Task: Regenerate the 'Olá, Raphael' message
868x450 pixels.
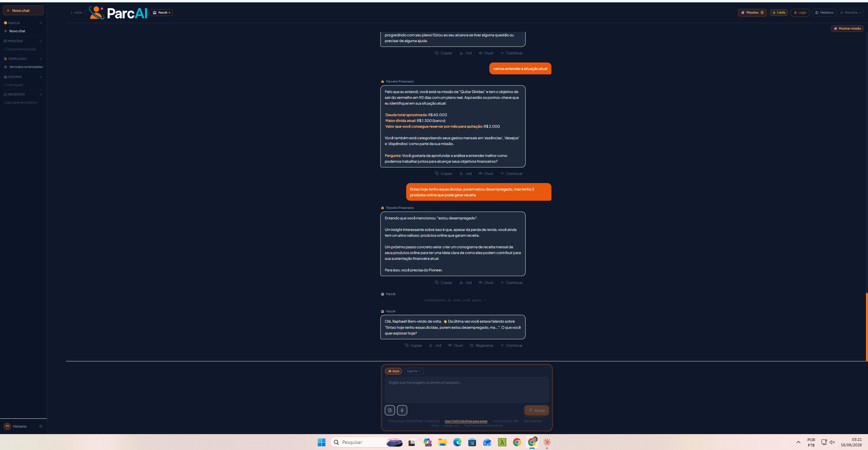Action: point(482,345)
